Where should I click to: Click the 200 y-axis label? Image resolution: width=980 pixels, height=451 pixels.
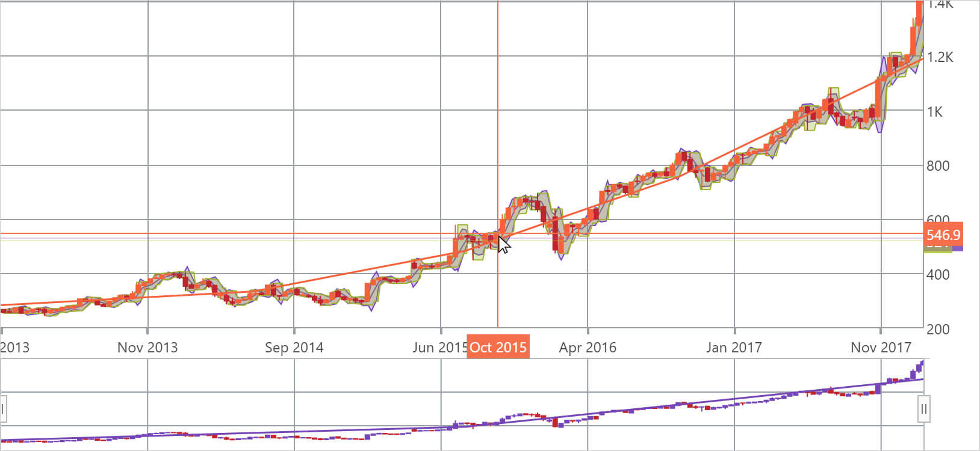(938, 329)
